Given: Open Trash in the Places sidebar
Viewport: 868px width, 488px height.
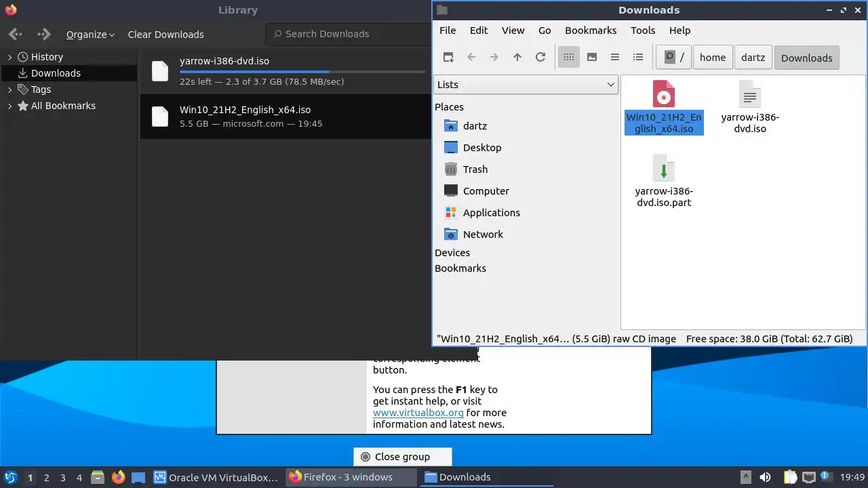Looking at the screenshot, I should pos(475,169).
